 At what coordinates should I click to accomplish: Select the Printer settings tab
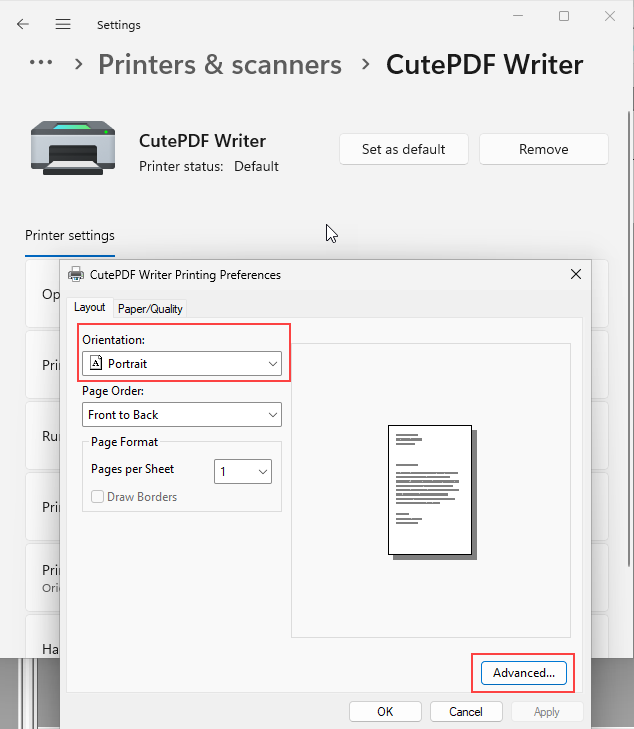70,236
